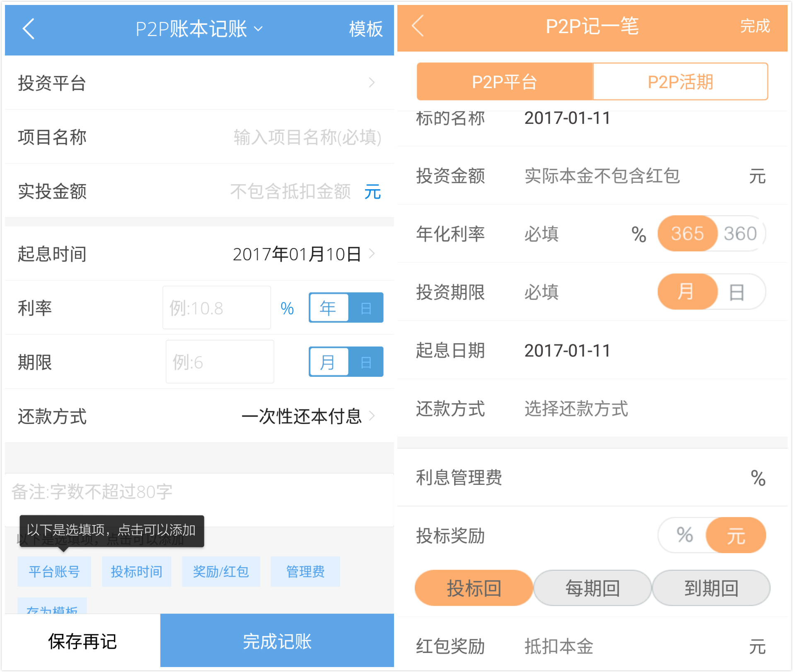The height and width of the screenshot is (672, 793).
Task: Select 360-day basis for 年化利率
Action: pyautogui.click(x=740, y=234)
